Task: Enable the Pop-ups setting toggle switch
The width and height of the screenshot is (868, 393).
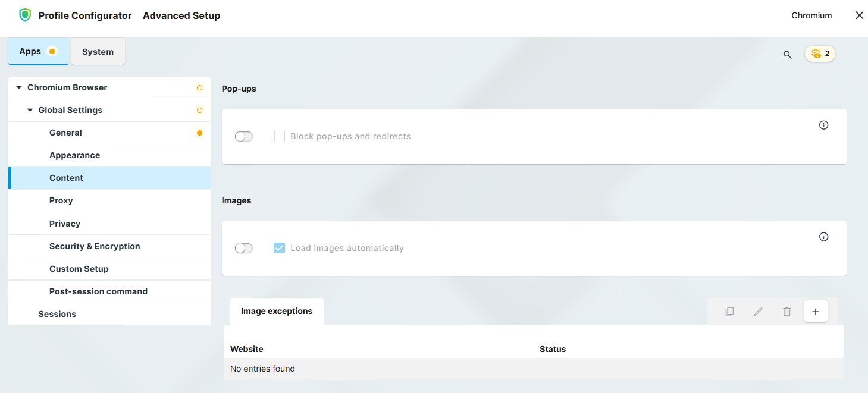Action: coord(244,137)
